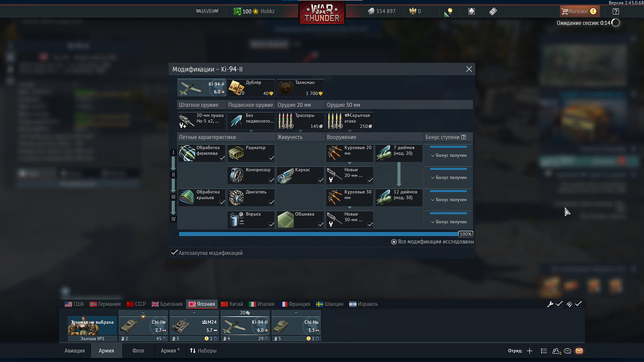Open the Впрыск modification tile
This screenshot has height=362, width=644.
(251, 220)
